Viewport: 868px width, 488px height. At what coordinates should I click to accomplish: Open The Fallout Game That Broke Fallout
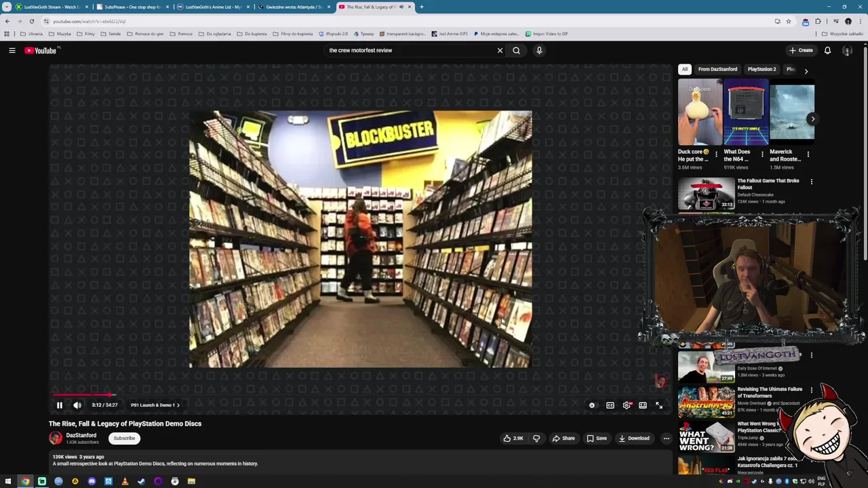tap(768, 184)
